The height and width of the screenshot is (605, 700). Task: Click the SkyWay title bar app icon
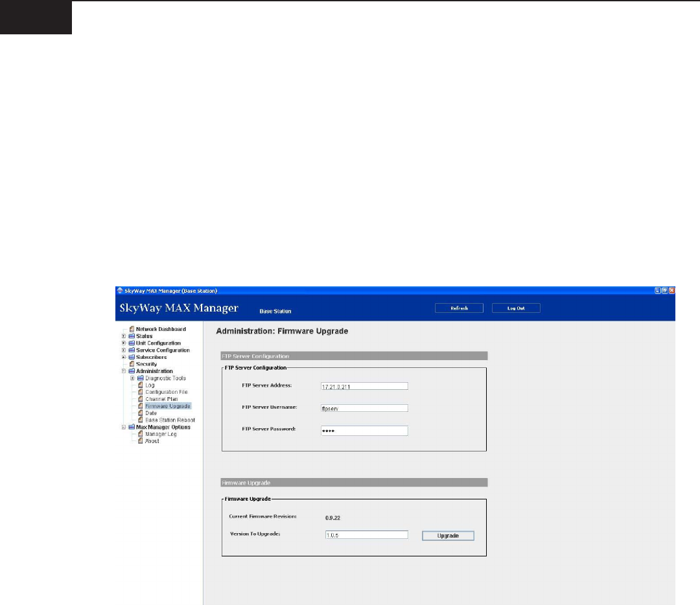[x=120, y=290]
